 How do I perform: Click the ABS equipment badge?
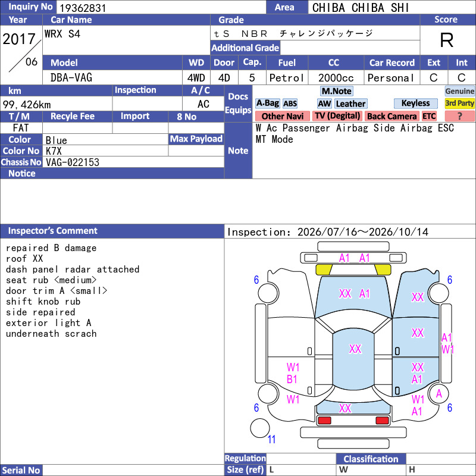click(x=290, y=104)
